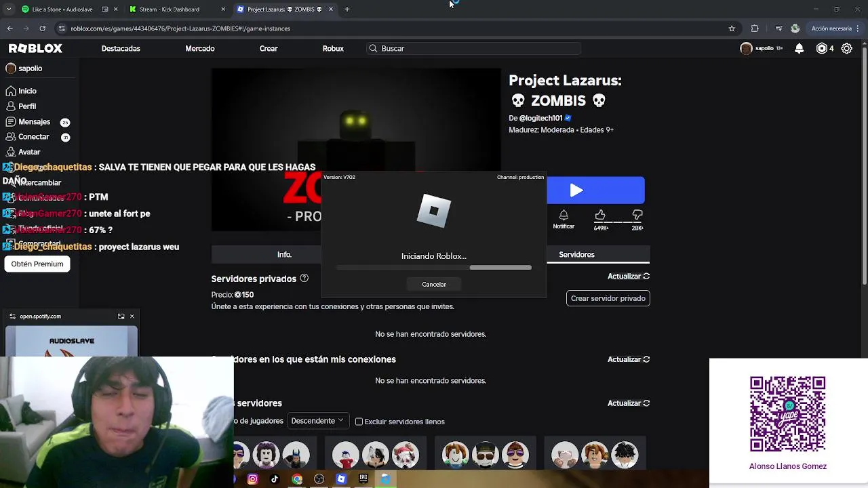Viewport: 868px width, 488px height.
Task: Open OBS Studio from the taskbar
Action: pos(319,479)
